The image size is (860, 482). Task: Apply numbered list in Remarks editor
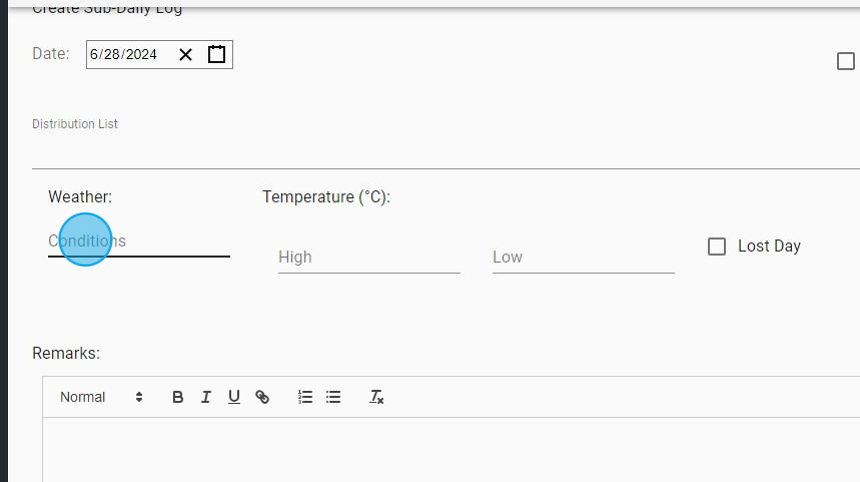(x=306, y=397)
